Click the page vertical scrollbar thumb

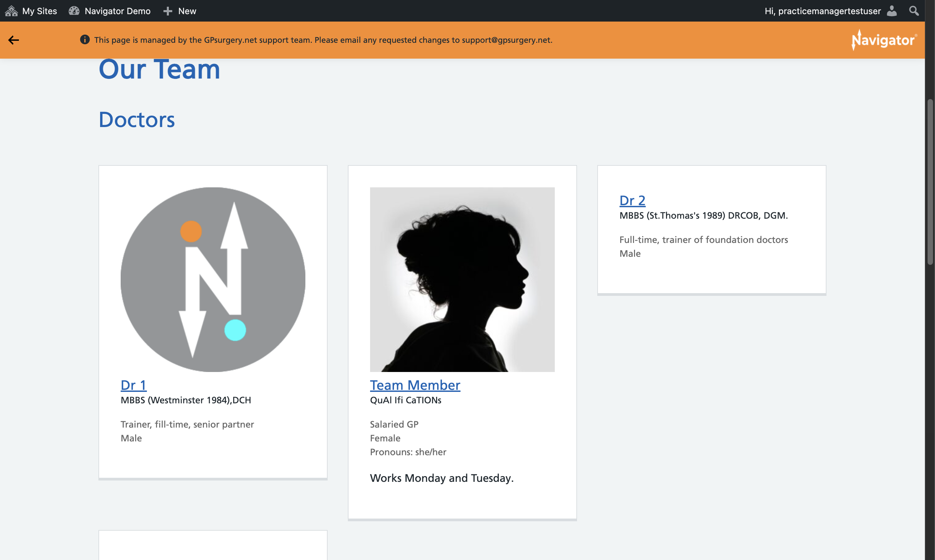[930, 182]
